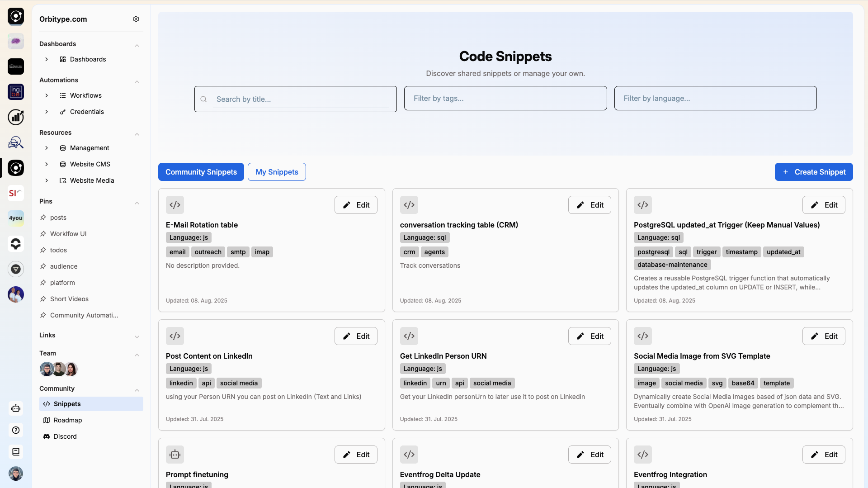Image resolution: width=868 pixels, height=488 pixels.
Task: Open the SI workspace icon
Action: tap(16, 193)
